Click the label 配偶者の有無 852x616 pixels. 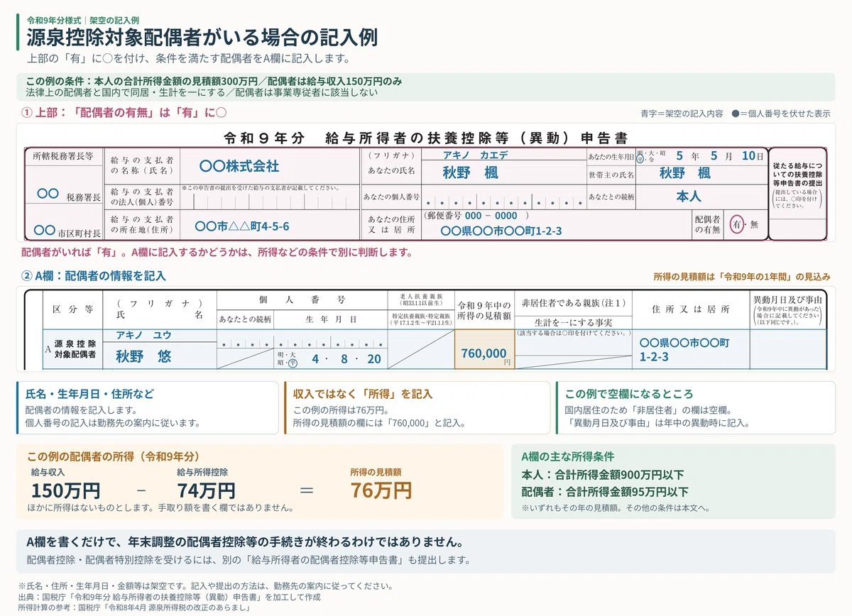(x=708, y=225)
